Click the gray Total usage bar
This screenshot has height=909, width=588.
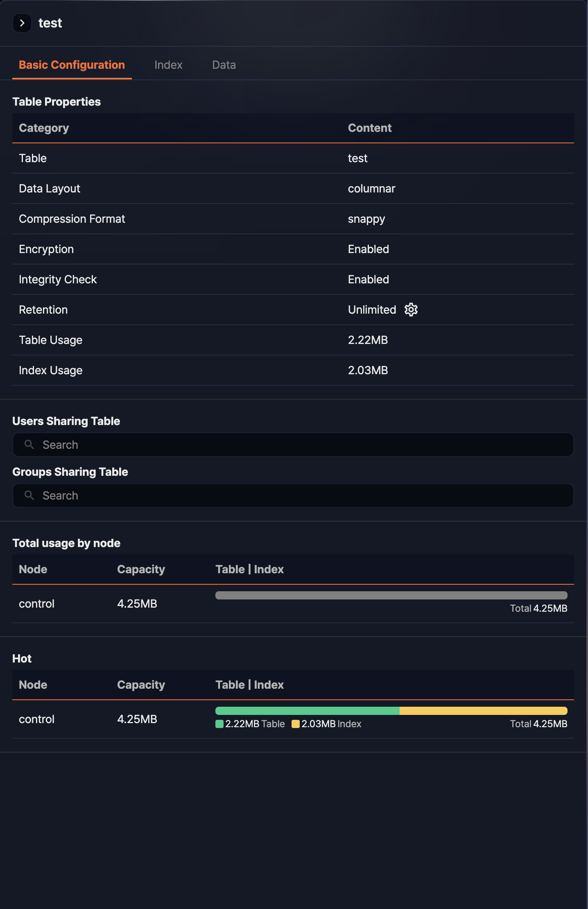click(x=391, y=595)
